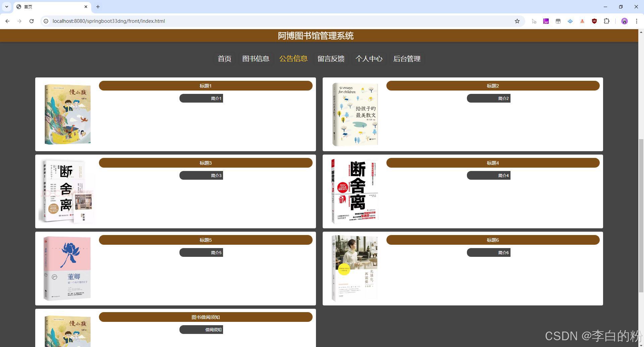Open the 给孩子的最美散文 book cover

tap(355, 114)
